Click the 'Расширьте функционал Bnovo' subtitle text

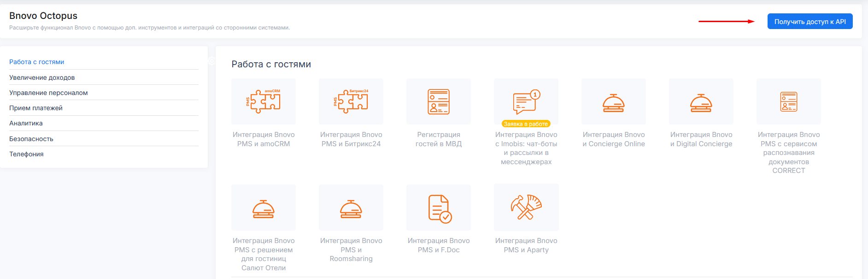pyautogui.click(x=150, y=28)
